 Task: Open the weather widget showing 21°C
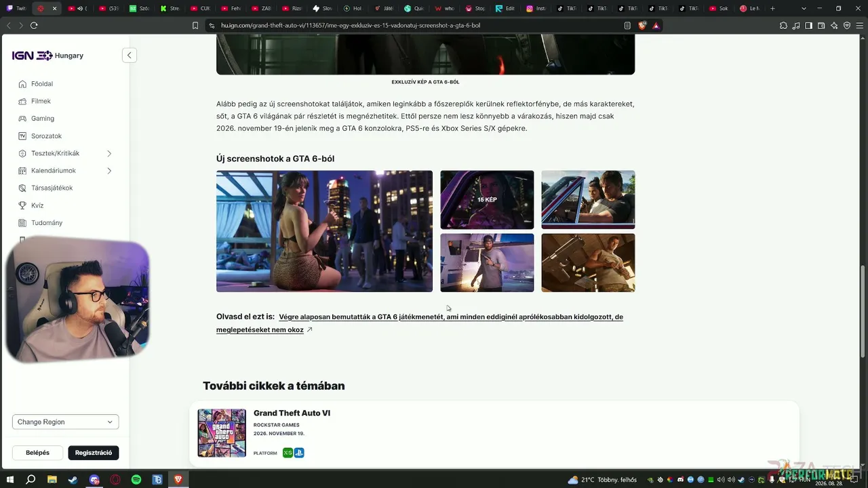tap(602, 480)
